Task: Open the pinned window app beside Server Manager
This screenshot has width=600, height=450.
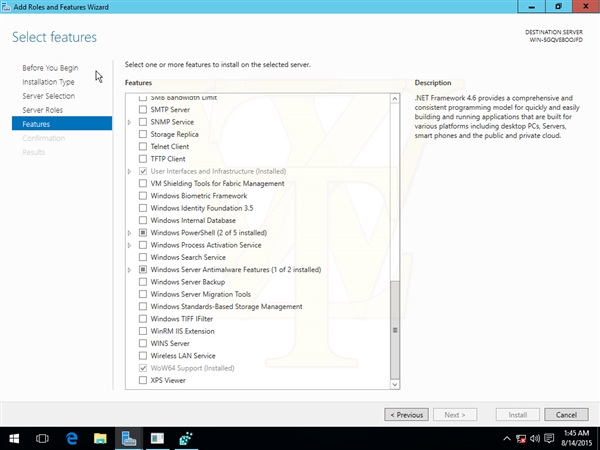Action: pyautogui.click(x=157, y=438)
